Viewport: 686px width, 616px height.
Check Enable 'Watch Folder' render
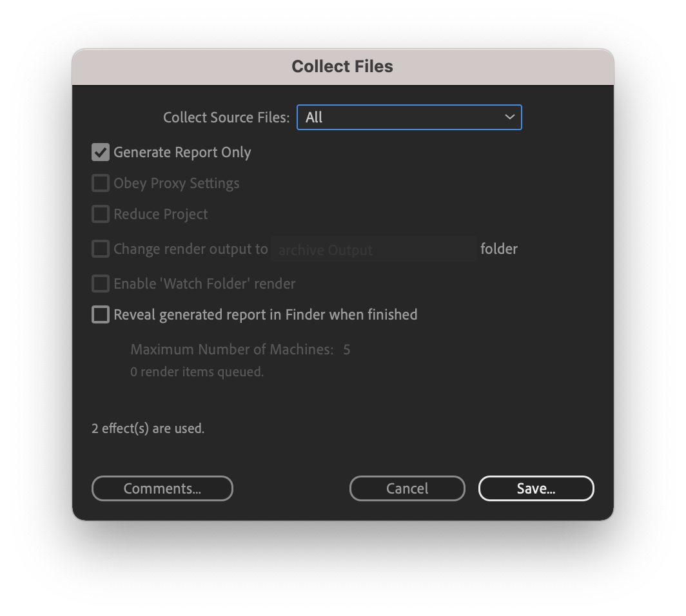(x=101, y=284)
